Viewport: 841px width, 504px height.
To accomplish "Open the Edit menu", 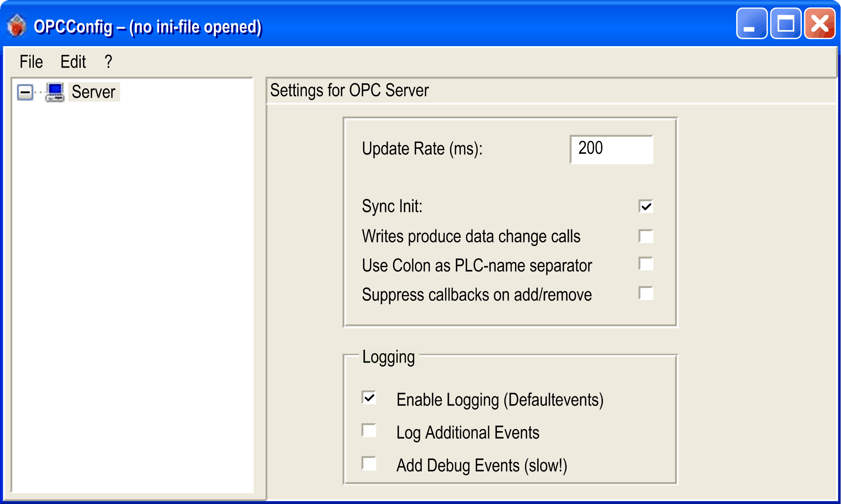I will [73, 61].
